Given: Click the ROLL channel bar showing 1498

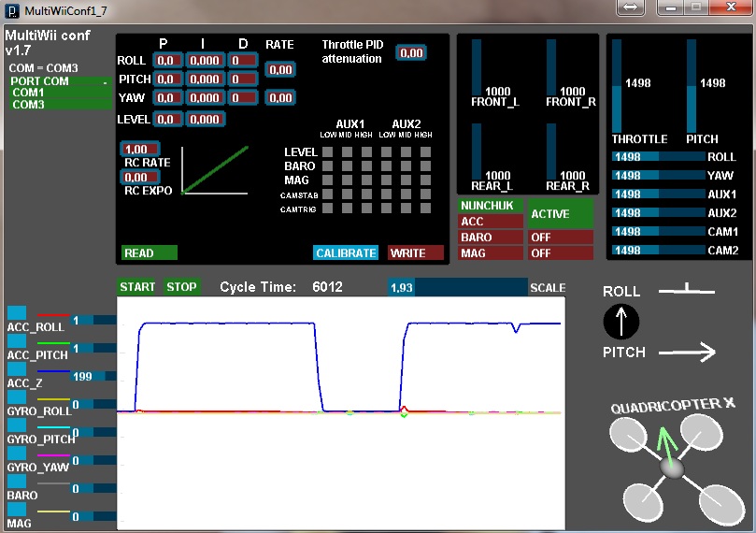Looking at the screenshot, I should (659, 157).
